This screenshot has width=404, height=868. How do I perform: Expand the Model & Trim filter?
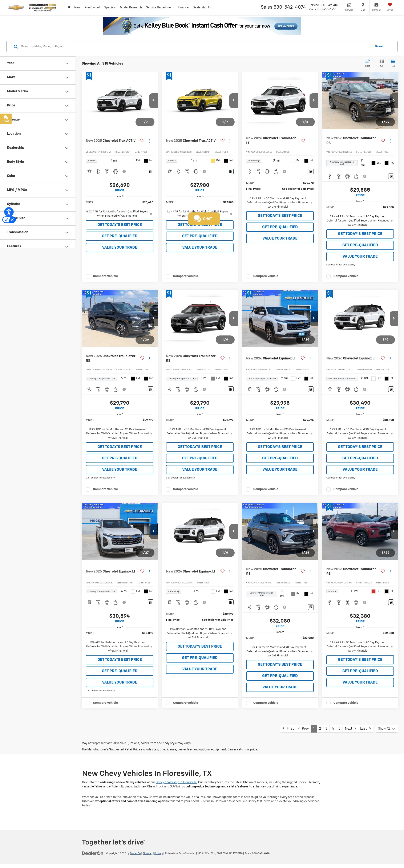click(x=38, y=91)
